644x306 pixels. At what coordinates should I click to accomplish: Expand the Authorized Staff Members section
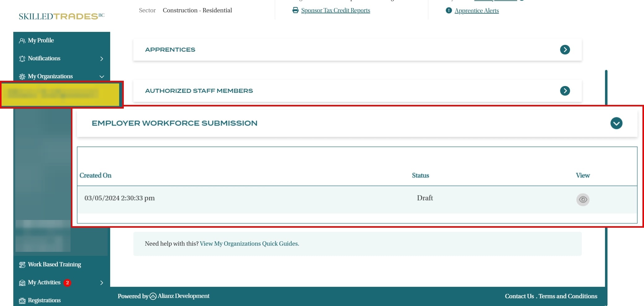(x=565, y=91)
